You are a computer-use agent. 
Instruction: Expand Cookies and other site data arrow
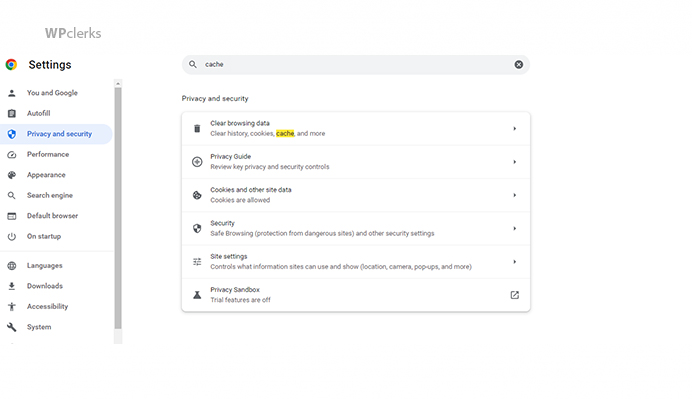515,195
